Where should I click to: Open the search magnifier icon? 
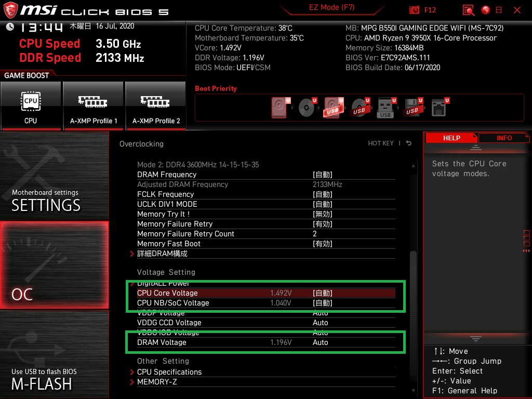click(x=469, y=10)
